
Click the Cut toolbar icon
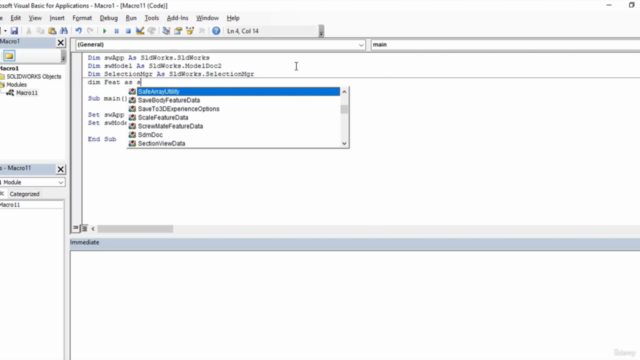point(29,31)
